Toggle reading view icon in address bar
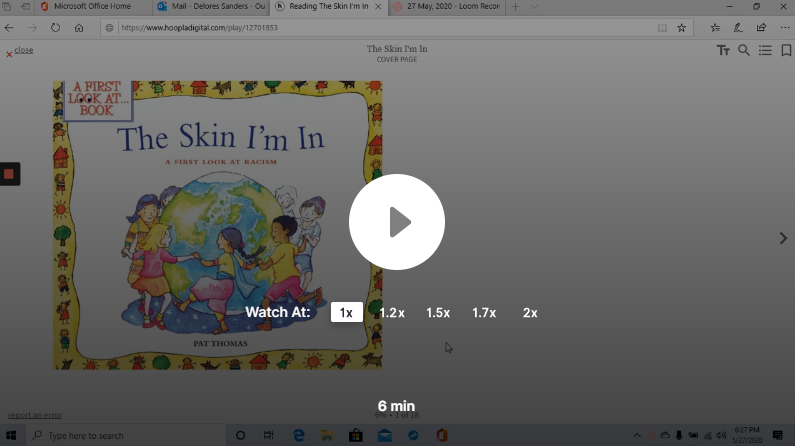 [662, 28]
